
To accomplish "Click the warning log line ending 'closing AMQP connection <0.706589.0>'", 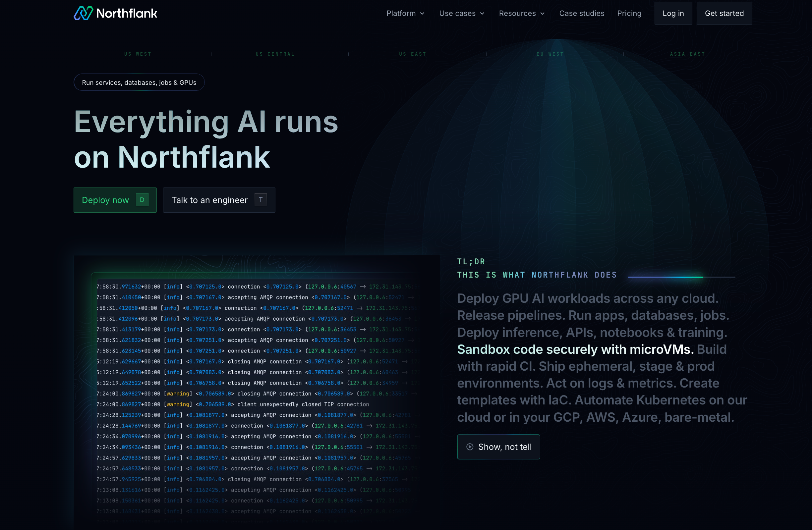I will click(x=257, y=394).
